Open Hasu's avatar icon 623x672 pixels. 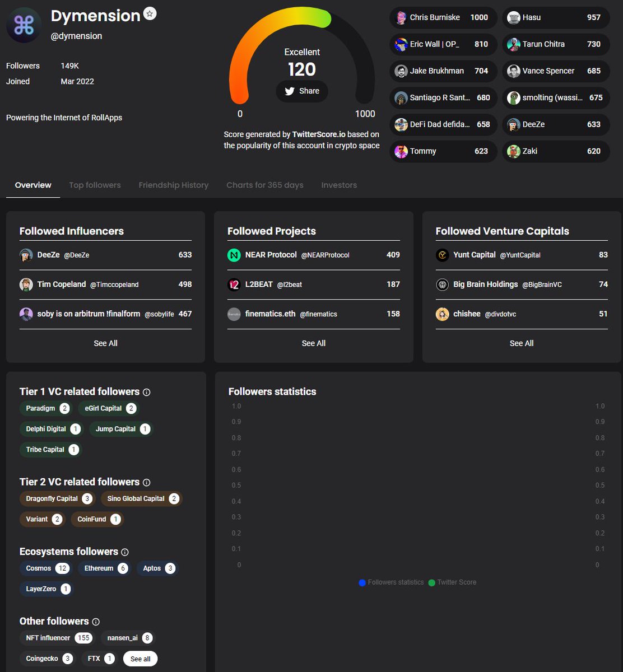point(514,17)
